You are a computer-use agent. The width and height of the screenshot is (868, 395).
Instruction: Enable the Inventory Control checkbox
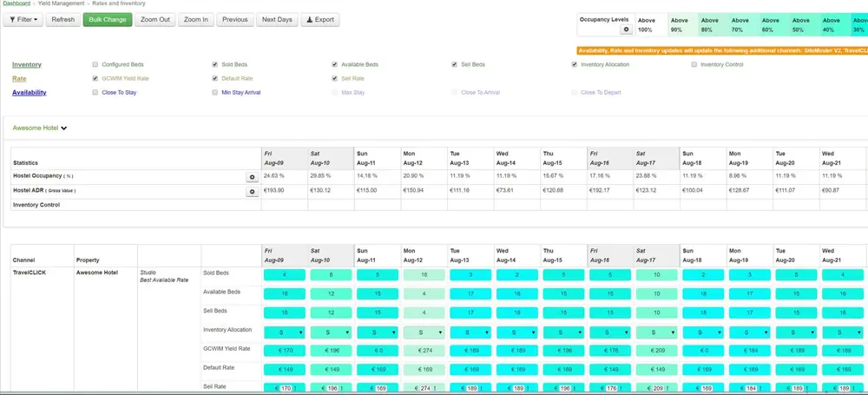point(694,65)
